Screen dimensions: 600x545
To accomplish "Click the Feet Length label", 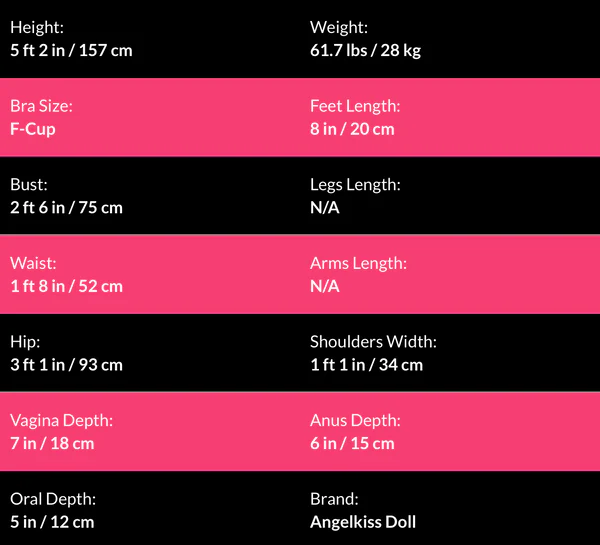I will click(355, 106).
